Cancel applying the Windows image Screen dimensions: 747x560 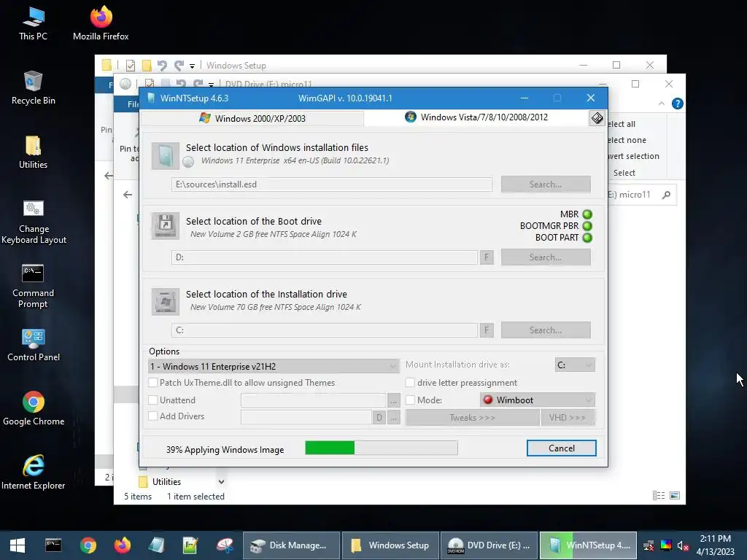coord(561,448)
